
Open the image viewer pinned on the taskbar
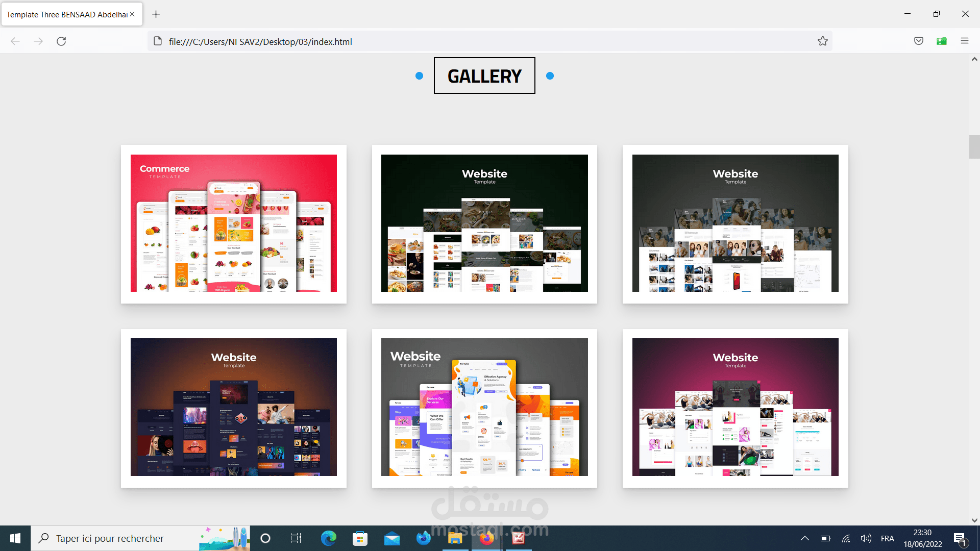[518, 538]
